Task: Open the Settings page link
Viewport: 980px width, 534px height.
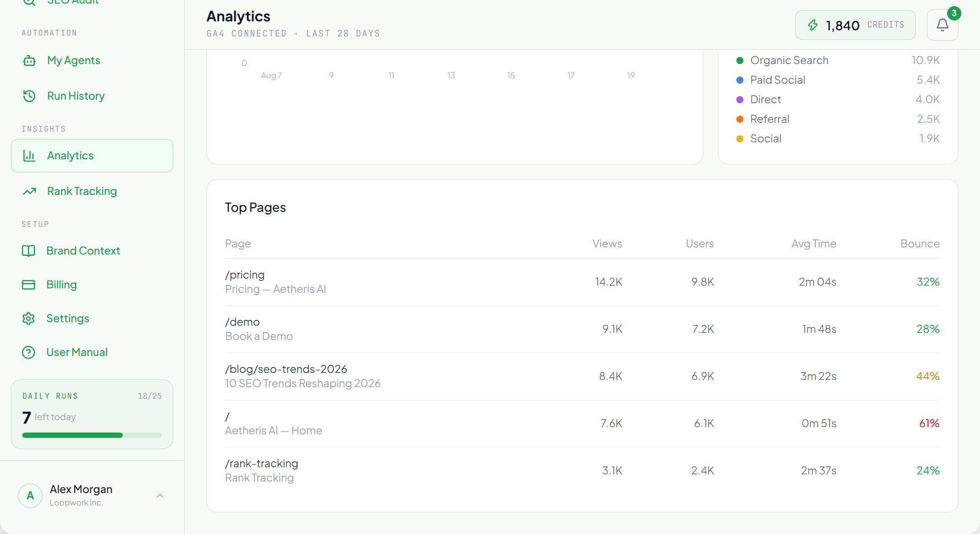Action: (x=92, y=319)
